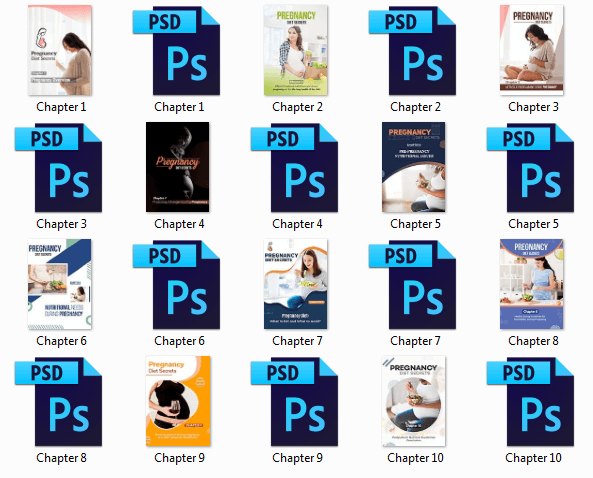Click the Chapter 1 cover image thumbnail
This screenshot has height=478, width=593.
60,50
